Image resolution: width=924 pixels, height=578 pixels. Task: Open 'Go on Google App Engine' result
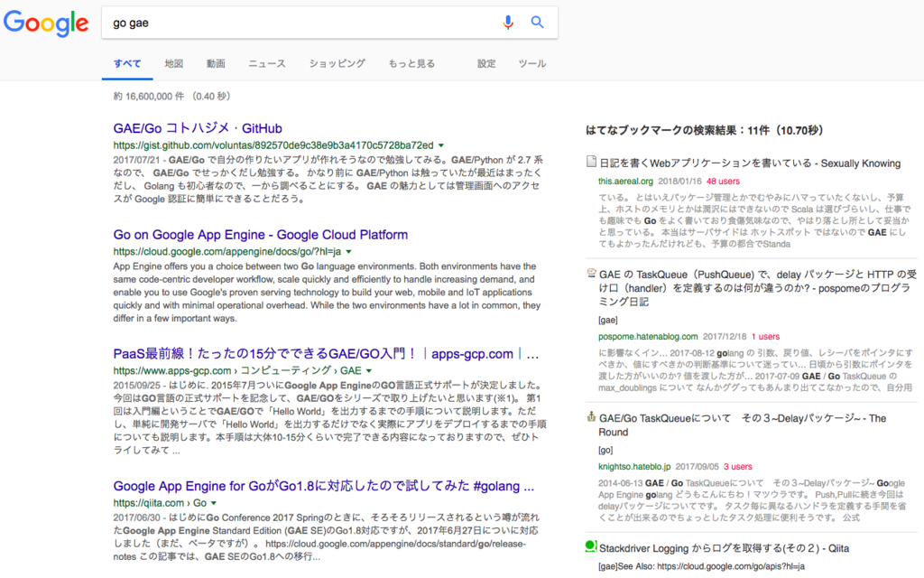[x=261, y=235]
